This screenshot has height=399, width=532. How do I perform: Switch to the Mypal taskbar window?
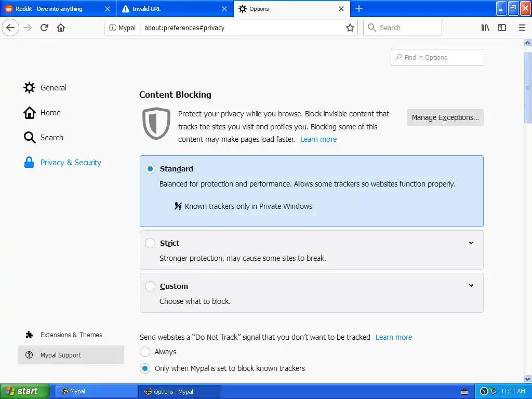(x=96, y=391)
